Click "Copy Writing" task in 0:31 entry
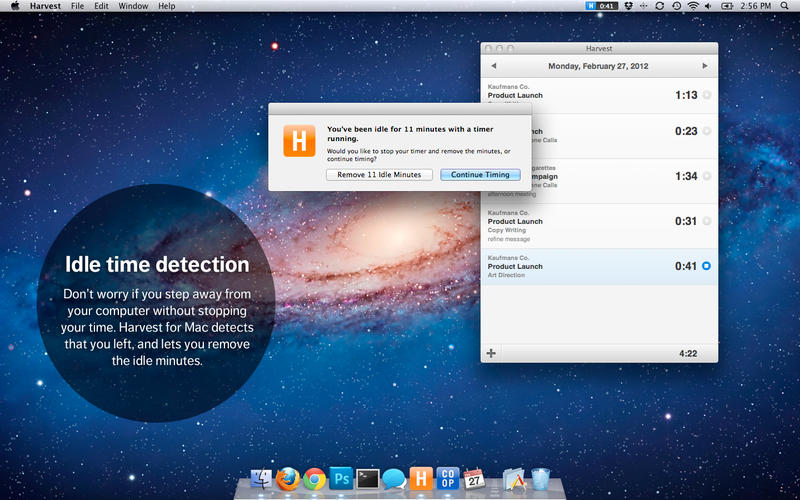800x500 pixels. point(506,230)
